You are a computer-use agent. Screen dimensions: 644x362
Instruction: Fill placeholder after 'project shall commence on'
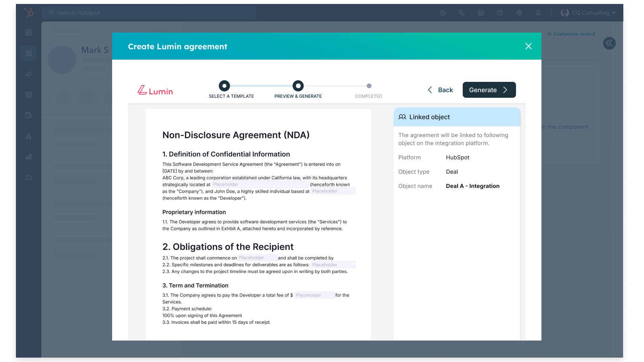pyautogui.click(x=258, y=258)
